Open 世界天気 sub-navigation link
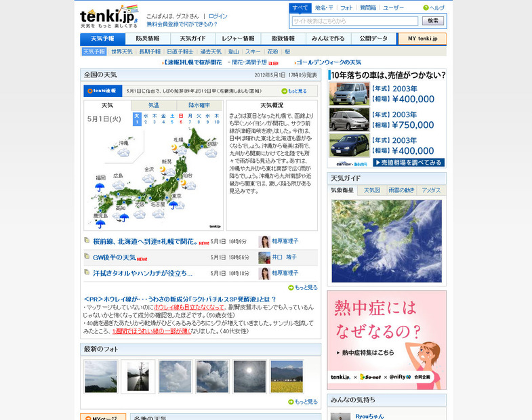This screenshot has height=420, width=532. point(122,52)
